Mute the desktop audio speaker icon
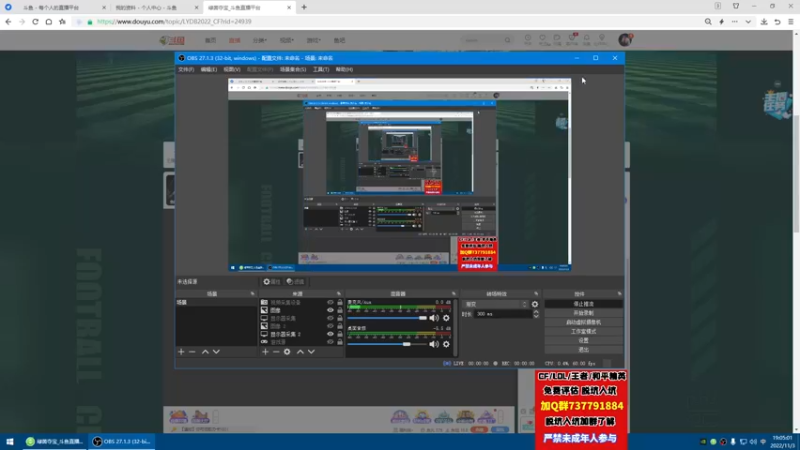Screen dimensions: 800x450 coord(434,344)
